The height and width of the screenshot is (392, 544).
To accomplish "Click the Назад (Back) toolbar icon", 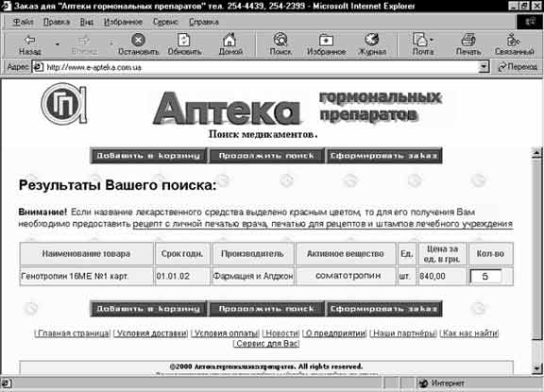I will (x=30, y=44).
